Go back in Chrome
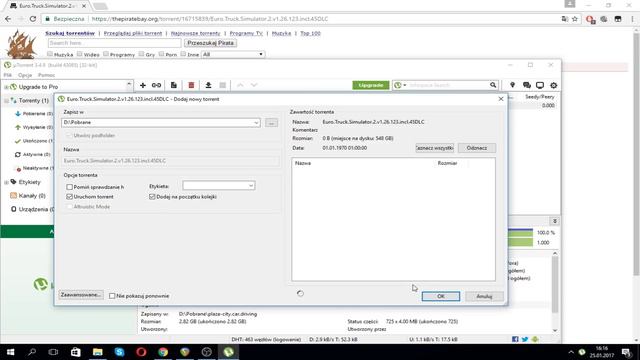The width and height of the screenshot is (640, 360). pos(8,19)
